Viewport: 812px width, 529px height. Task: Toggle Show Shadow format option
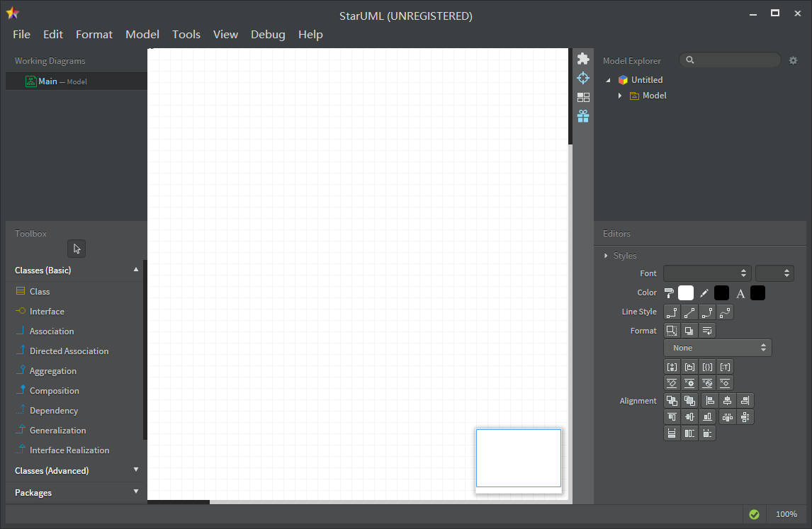[x=689, y=331]
